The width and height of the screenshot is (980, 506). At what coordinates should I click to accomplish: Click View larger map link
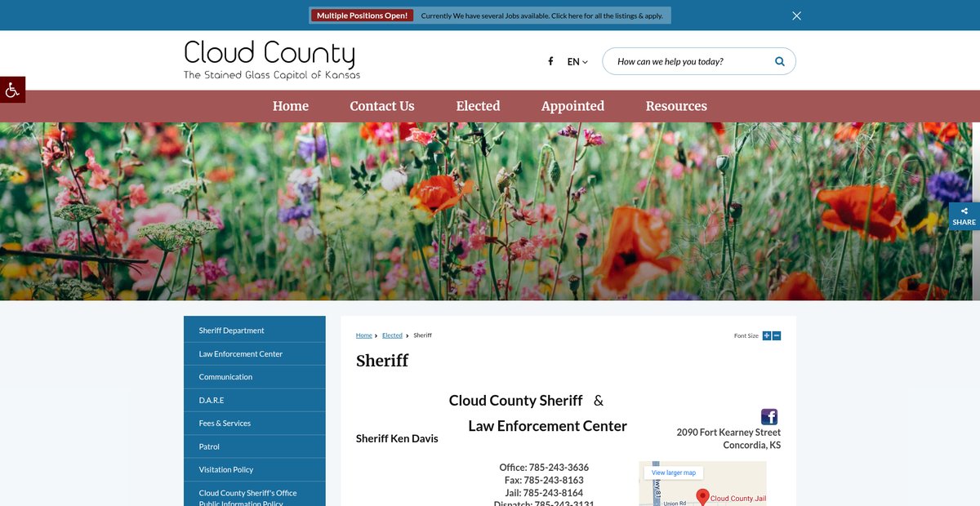tap(674, 473)
